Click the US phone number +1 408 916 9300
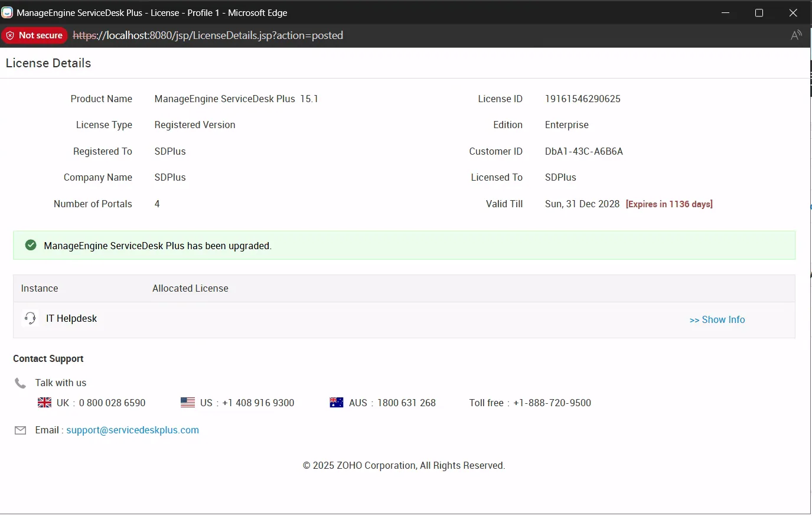Screen dimensions: 812x516 click(x=258, y=403)
